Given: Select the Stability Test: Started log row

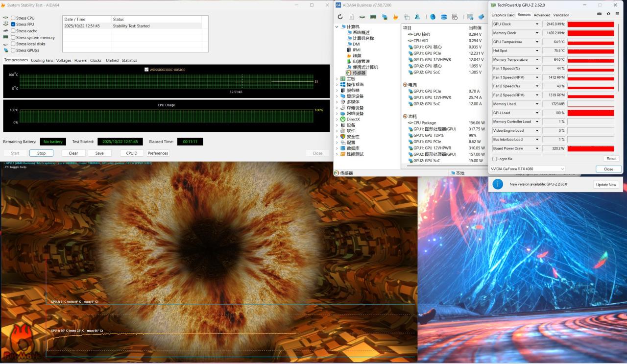Looking at the screenshot, I should pyautogui.click(x=132, y=26).
